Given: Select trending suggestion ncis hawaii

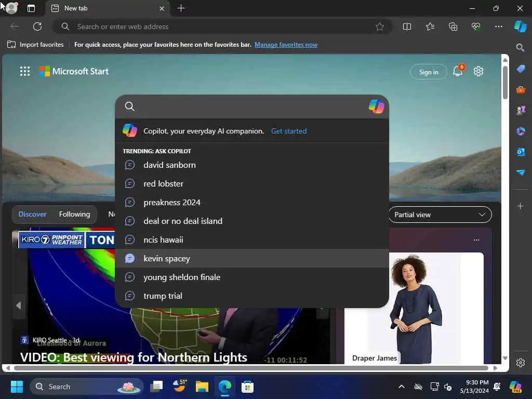Looking at the screenshot, I should [x=252, y=240].
